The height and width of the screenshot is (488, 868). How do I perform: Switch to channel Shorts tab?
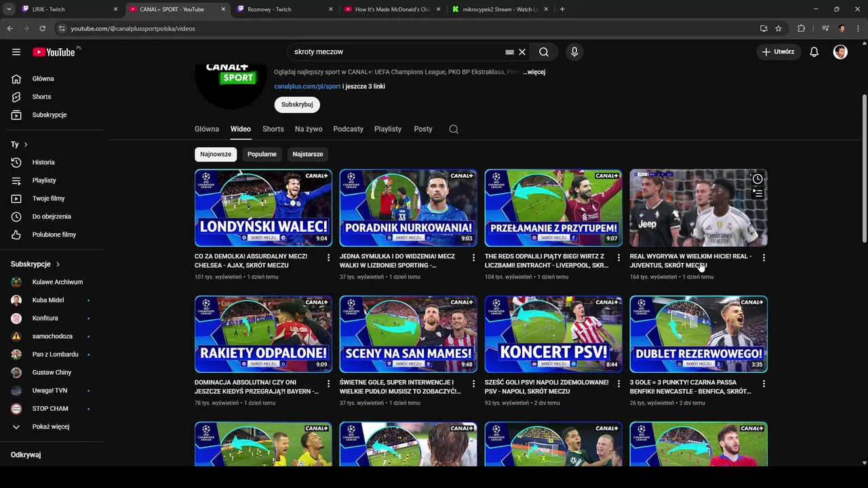(x=273, y=129)
